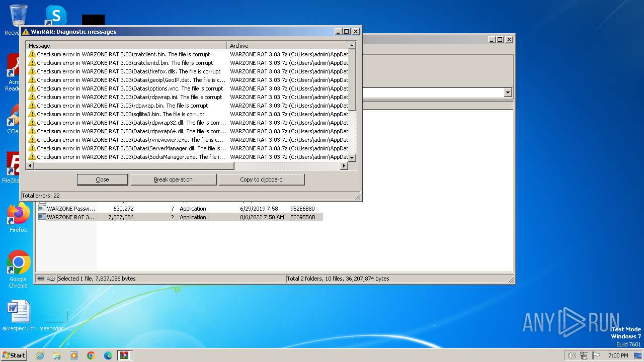644x362 pixels.
Task: Minimize the Diagnostic messages window
Action: pyautogui.click(x=339, y=32)
